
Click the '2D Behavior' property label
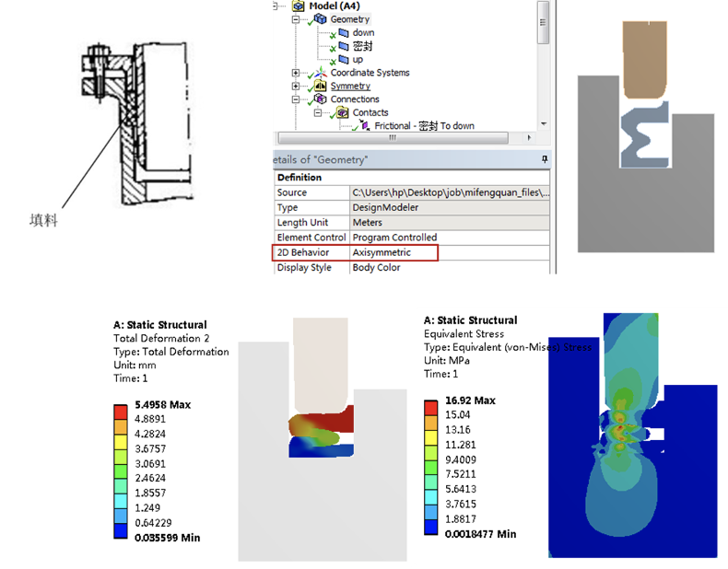point(303,252)
